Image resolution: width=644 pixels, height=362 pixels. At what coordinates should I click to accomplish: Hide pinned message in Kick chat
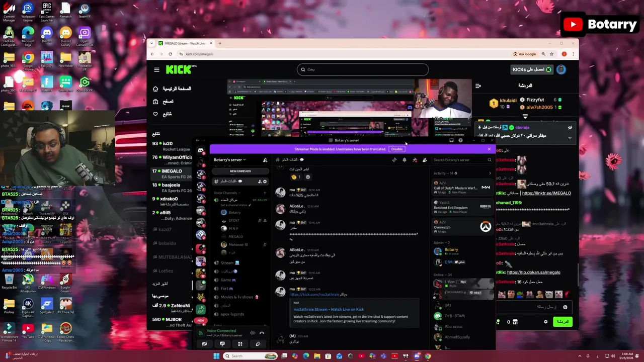pyautogui.click(x=570, y=128)
